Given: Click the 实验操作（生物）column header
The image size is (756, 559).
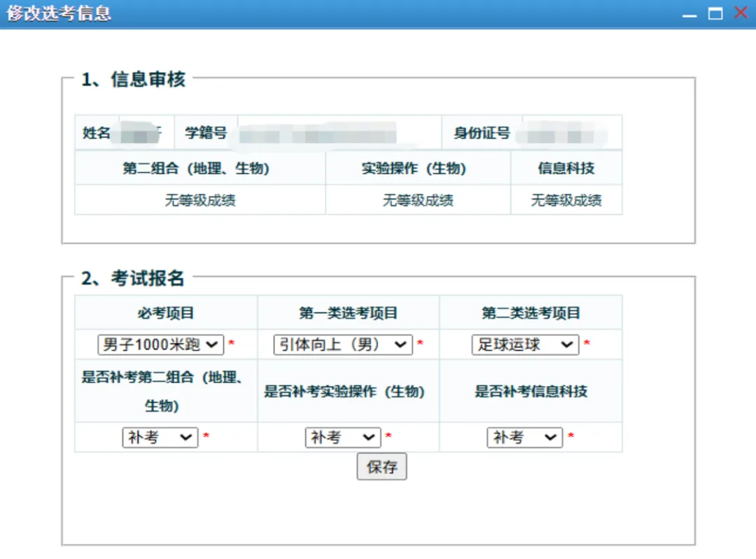Looking at the screenshot, I should [x=417, y=168].
